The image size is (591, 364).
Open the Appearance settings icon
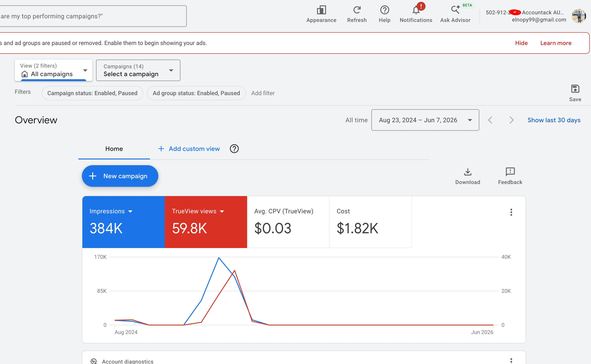point(321,10)
